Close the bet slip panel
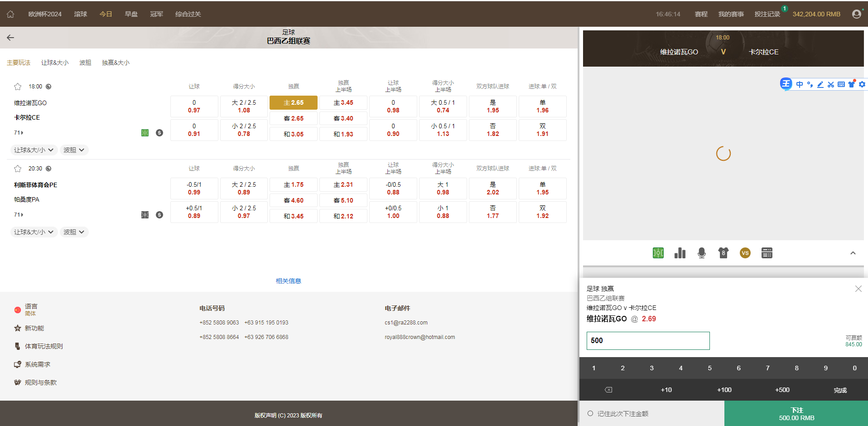This screenshot has height=426, width=868. [x=858, y=289]
